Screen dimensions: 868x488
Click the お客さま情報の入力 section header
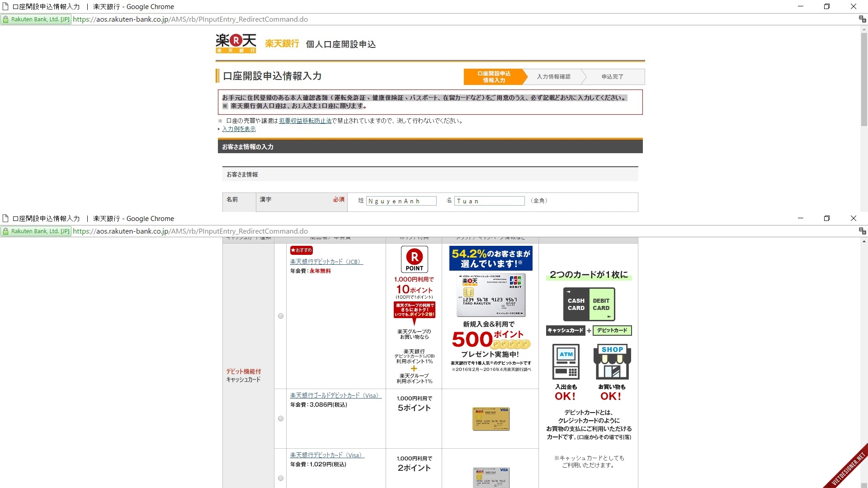430,146
